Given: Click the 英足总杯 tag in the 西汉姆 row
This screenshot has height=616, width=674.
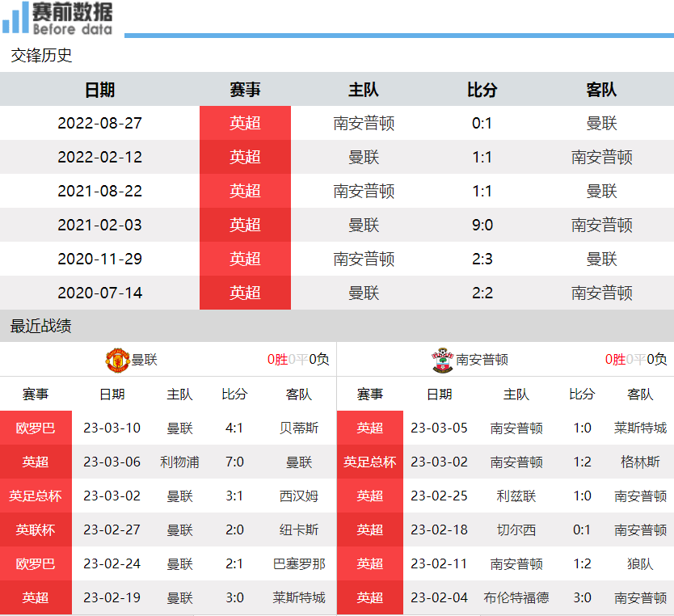Looking at the screenshot, I should (36, 496).
